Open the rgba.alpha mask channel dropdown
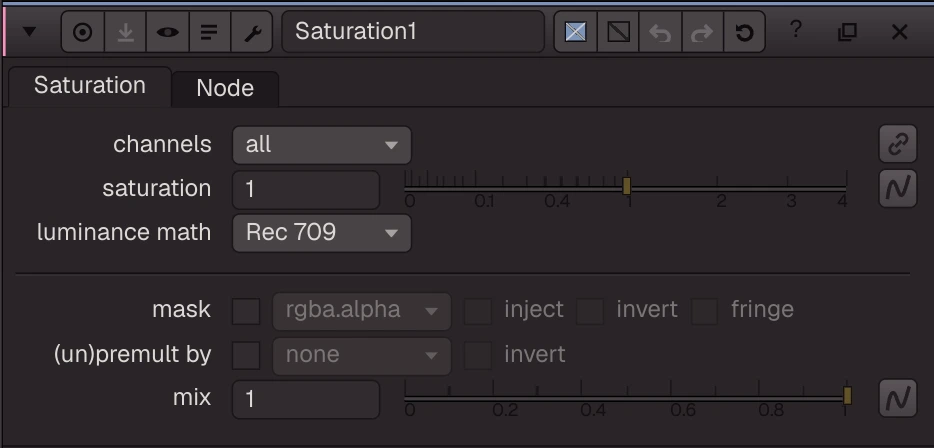This screenshot has height=448, width=934. (x=362, y=311)
